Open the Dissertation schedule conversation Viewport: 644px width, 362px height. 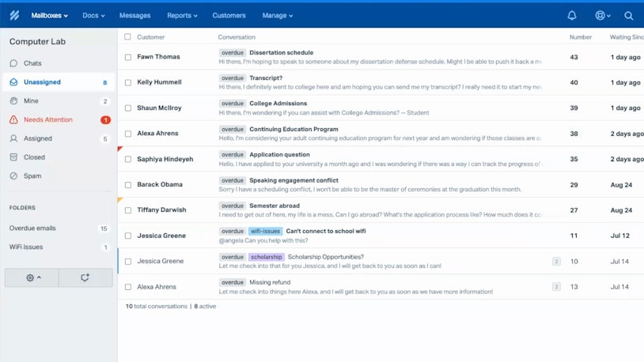[282, 53]
